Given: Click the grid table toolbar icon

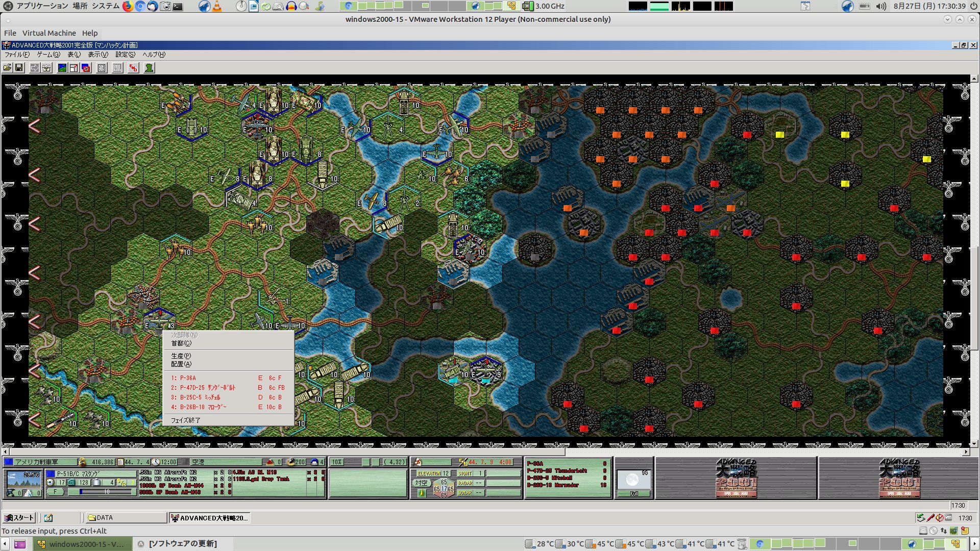Looking at the screenshot, I should [x=102, y=68].
